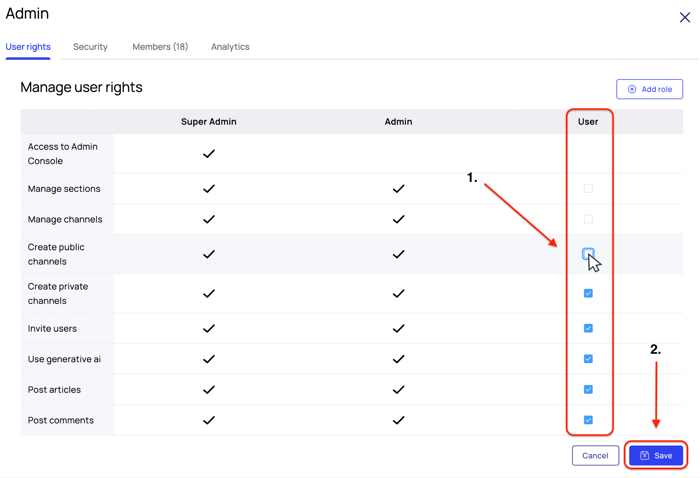Click the Admin column header

click(398, 122)
